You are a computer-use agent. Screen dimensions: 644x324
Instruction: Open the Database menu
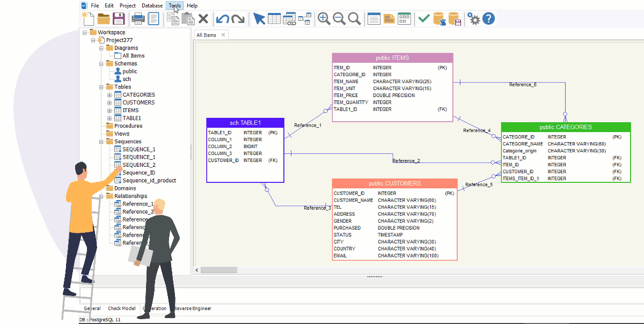coord(152,5)
